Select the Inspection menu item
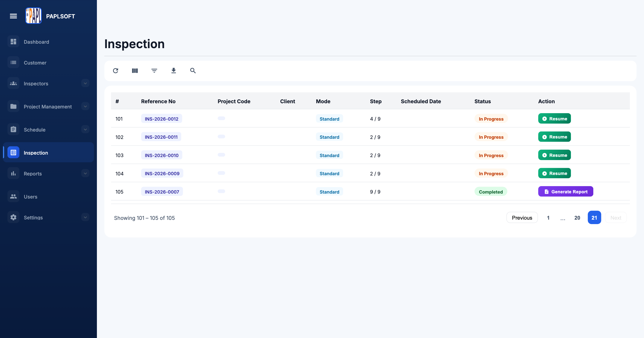This screenshot has height=338, width=644. 48,153
